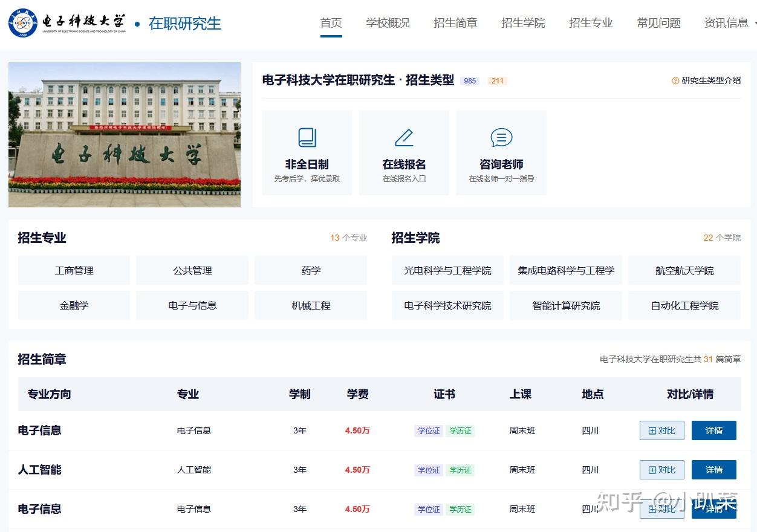Viewport: 757px width, 532px height.
Task: Click the chat bubble icon above 咨询老师
Action: [x=501, y=138]
